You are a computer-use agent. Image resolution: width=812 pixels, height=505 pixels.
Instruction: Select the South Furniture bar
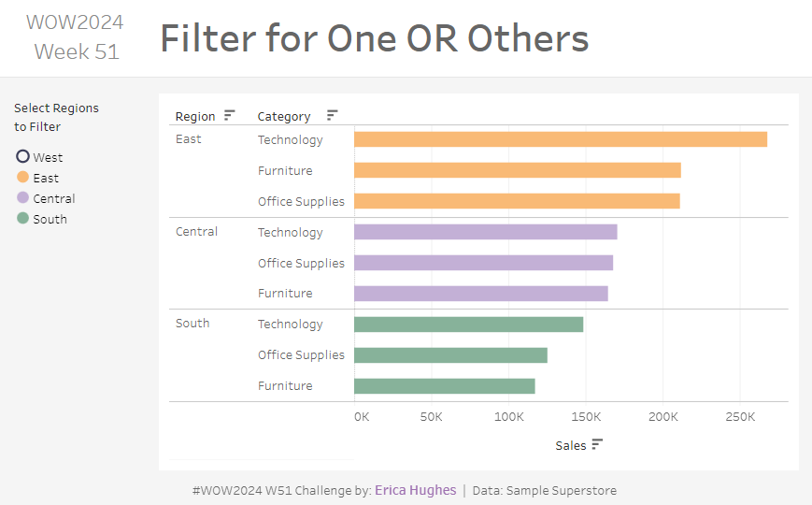click(444, 385)
